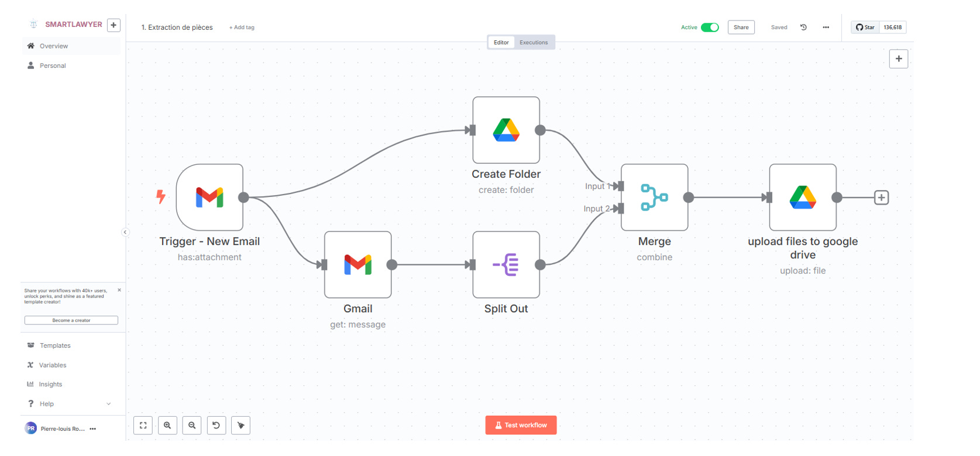The height and width of the screenshot is (456, 980).
Task: Click the fit-to-view canvas button
Action: [143, 425]
